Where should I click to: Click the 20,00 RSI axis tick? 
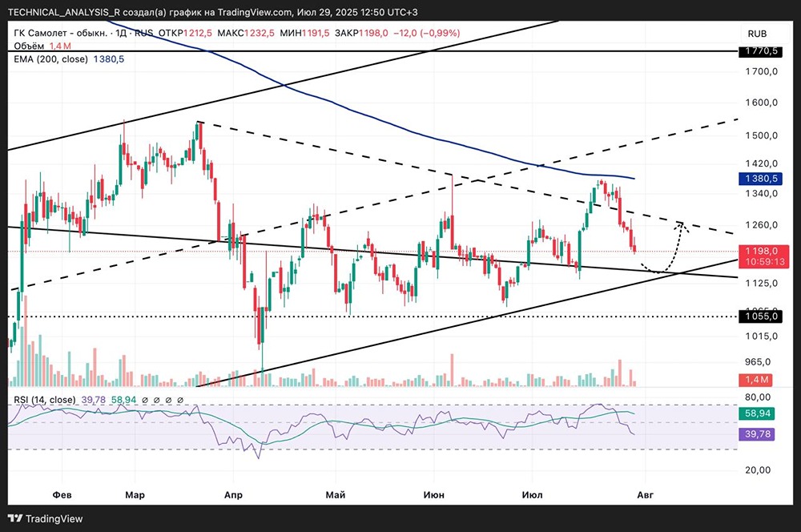click(758, 470)
